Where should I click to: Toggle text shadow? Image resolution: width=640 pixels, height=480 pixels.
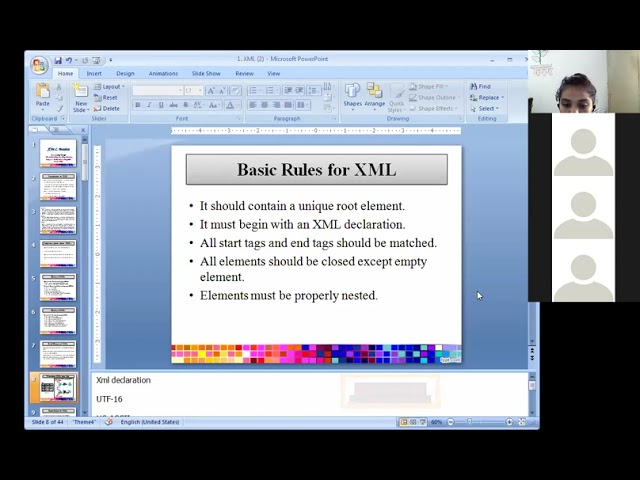pos(186,105)
